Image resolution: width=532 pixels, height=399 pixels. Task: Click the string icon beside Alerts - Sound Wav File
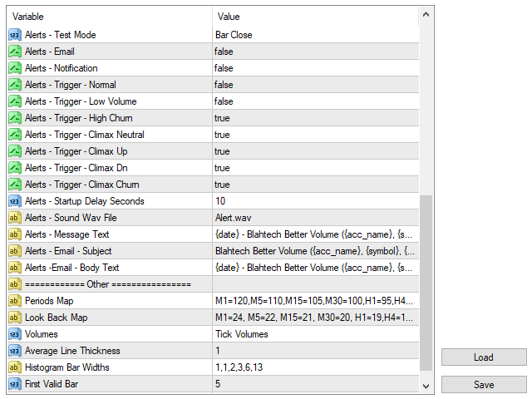[x=14, y=218]
